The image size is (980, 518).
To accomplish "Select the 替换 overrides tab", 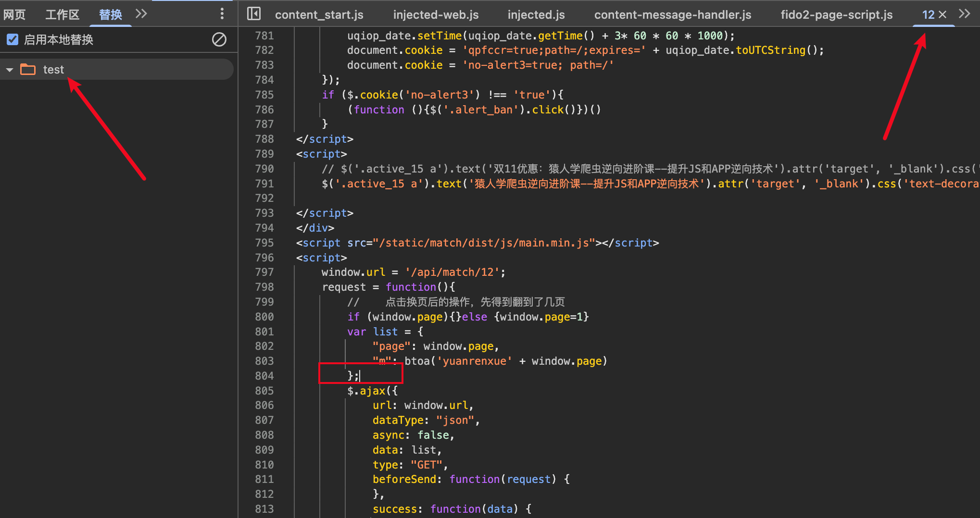I will pos(110,14).
